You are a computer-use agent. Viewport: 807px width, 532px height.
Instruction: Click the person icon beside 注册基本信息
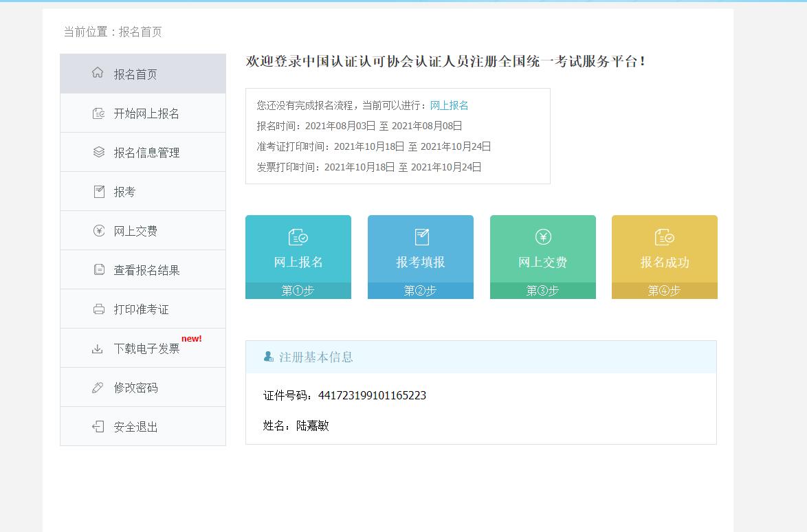[x=268, y=356]
